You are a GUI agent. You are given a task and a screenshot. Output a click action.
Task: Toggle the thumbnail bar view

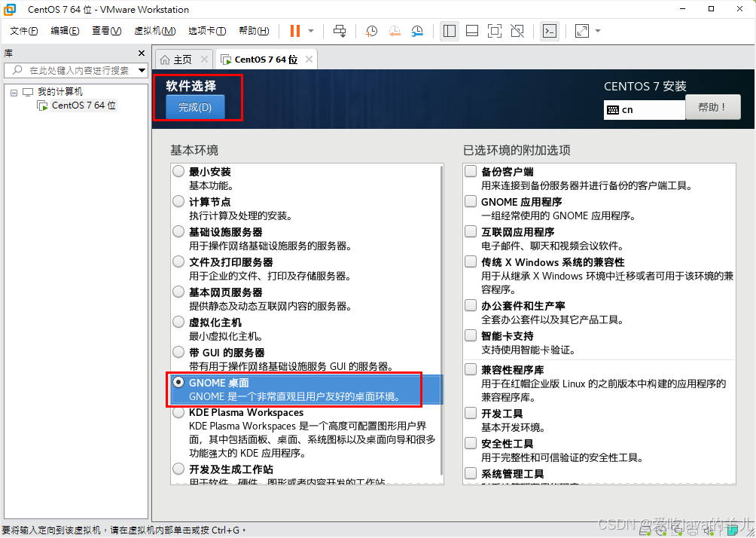pos(472,31)
